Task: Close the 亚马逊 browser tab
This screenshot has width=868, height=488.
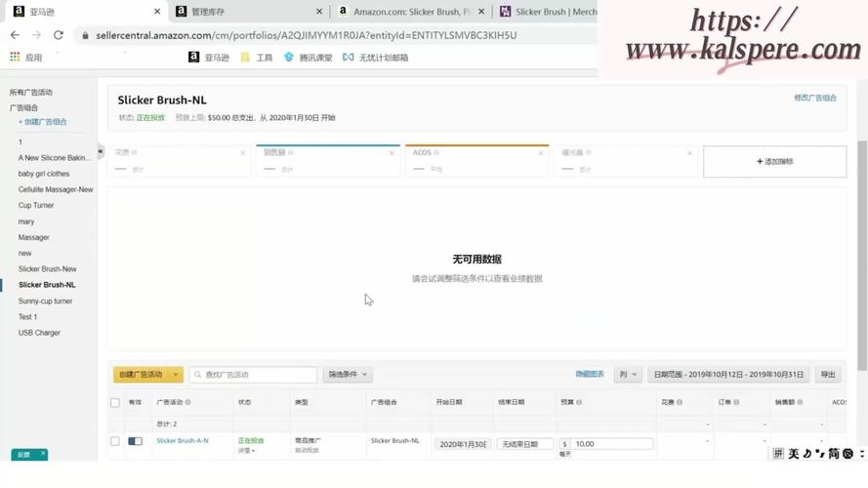Action: 157,11
